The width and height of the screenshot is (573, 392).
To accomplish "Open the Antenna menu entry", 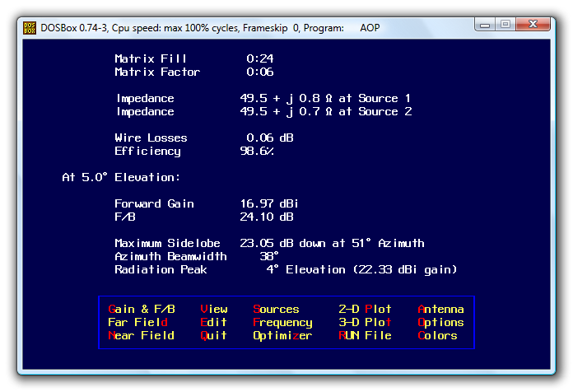I will tap(440, 310).
